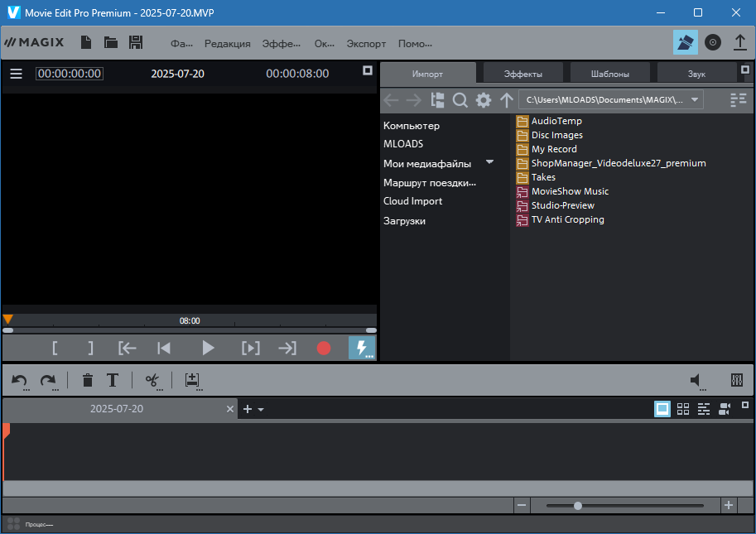Play the selected range
This screenshot has width=756, height=534.
[x=251, y=348]
